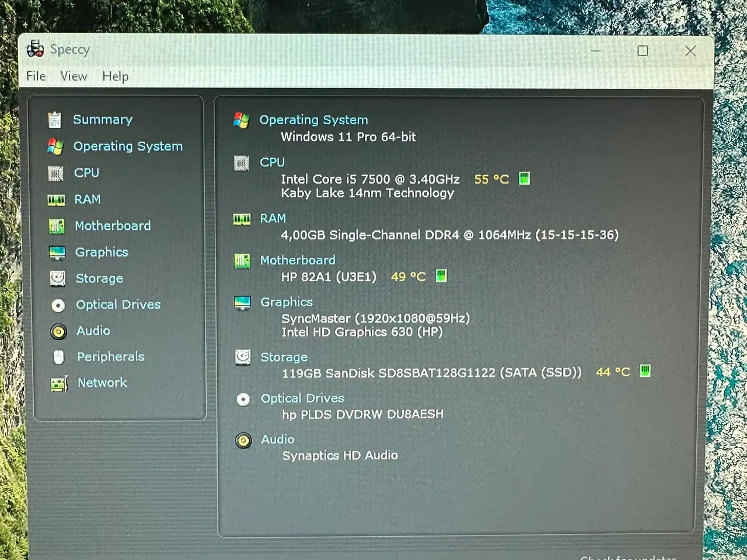The image size is (747, 560).
Task: Select text Intel HD Graphics 630 (HP)
Action: pyautogui.click(x=362, y=332)
